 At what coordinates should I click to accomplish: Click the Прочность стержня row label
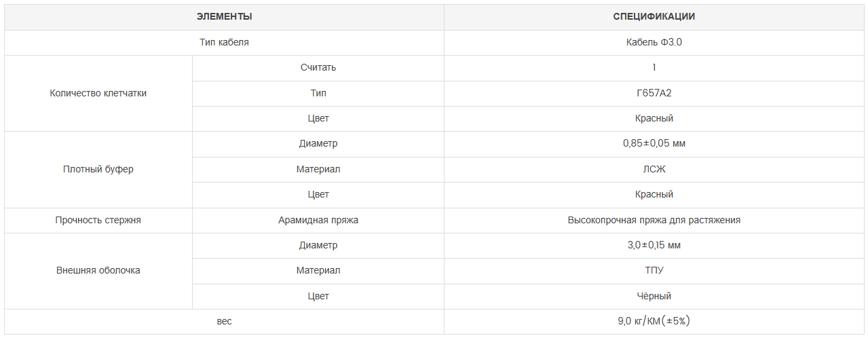coord(98,220)
